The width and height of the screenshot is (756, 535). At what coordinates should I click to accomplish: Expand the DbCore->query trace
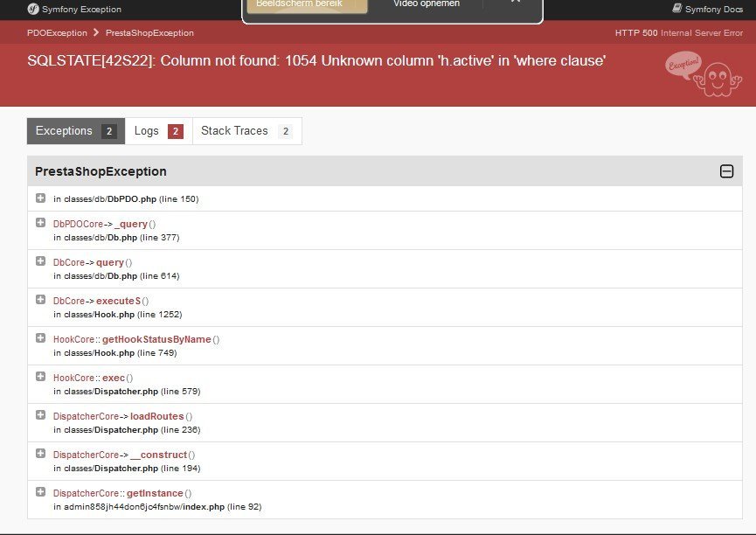tap(40, 261)
